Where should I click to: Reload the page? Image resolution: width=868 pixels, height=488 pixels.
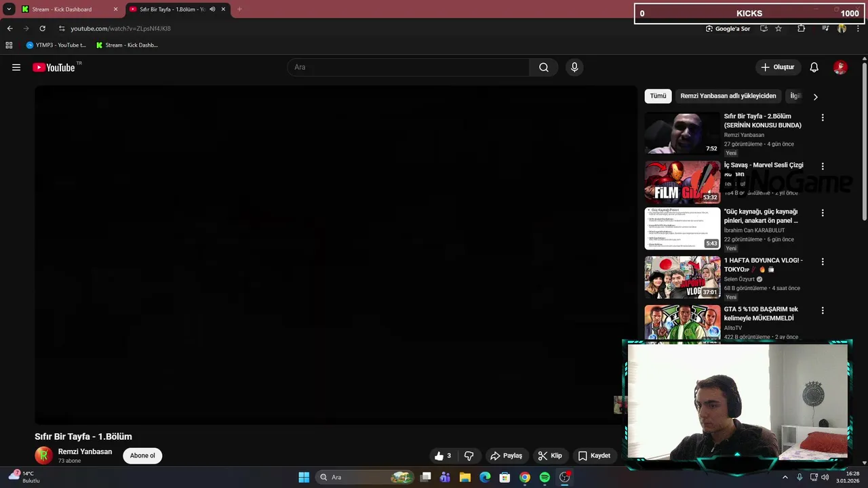pos(42,28)
